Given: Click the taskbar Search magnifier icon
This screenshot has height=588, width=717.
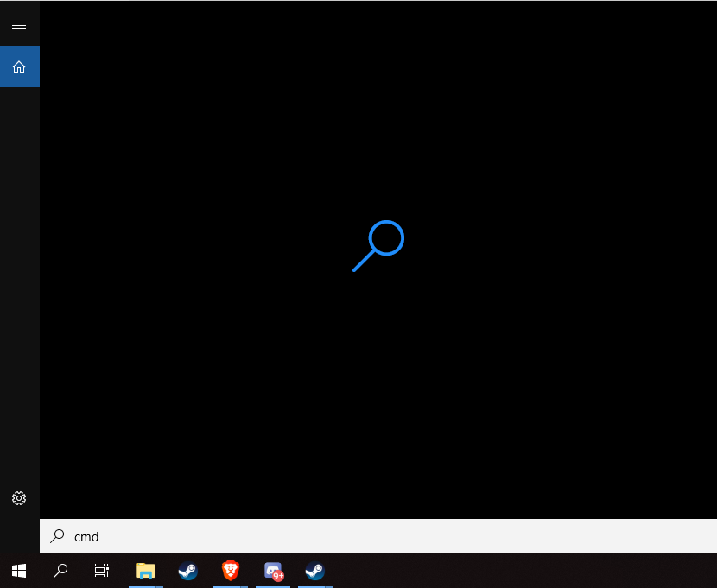Looking at the screenshot, I should [60, 571].
